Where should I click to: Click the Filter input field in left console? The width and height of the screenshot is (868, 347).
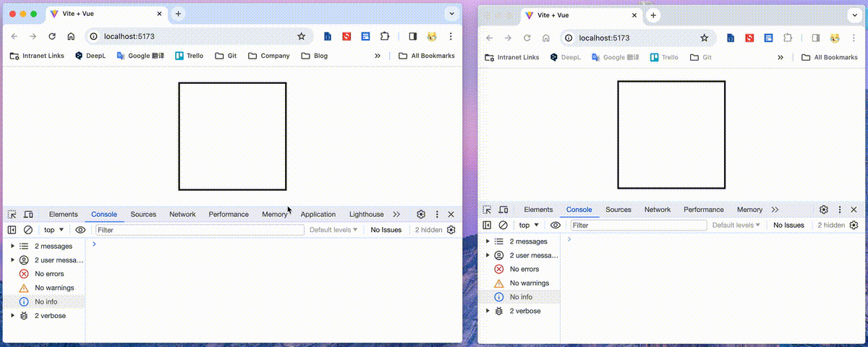[199, 230]
